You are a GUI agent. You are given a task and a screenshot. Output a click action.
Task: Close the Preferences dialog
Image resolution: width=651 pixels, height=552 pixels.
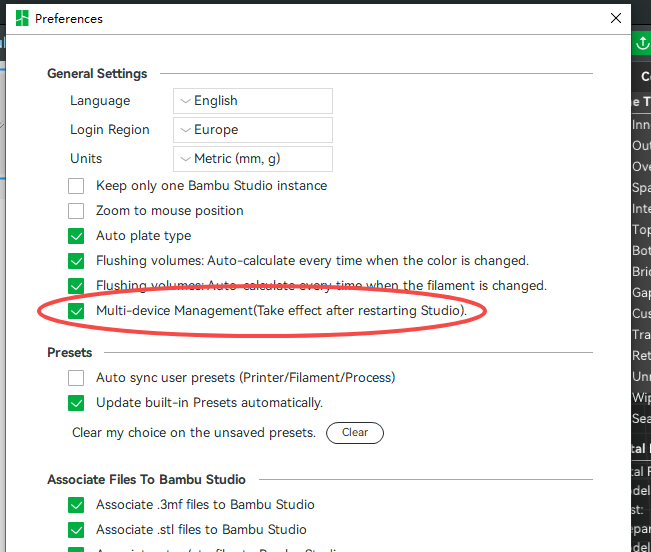(616, 18)
